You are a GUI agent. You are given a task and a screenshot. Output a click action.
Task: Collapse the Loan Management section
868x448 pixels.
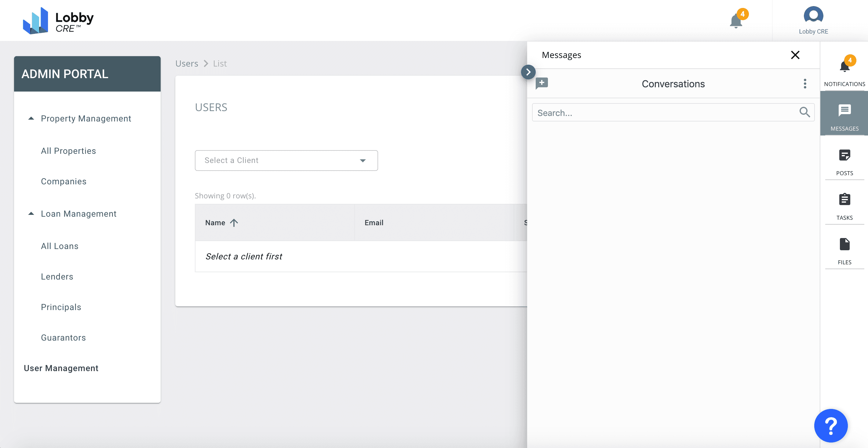tap(31, 214)
